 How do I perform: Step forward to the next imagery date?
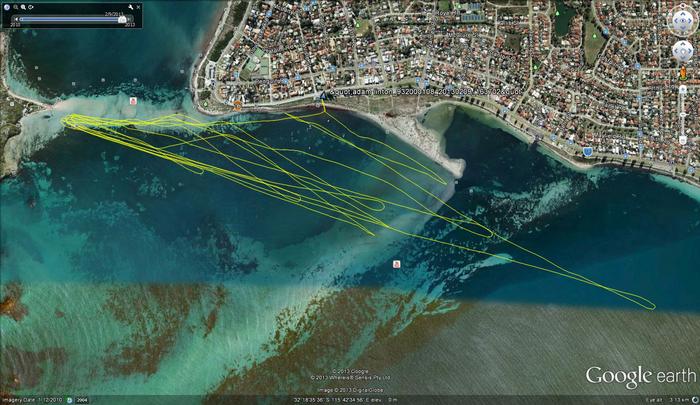tap(132, 18)
